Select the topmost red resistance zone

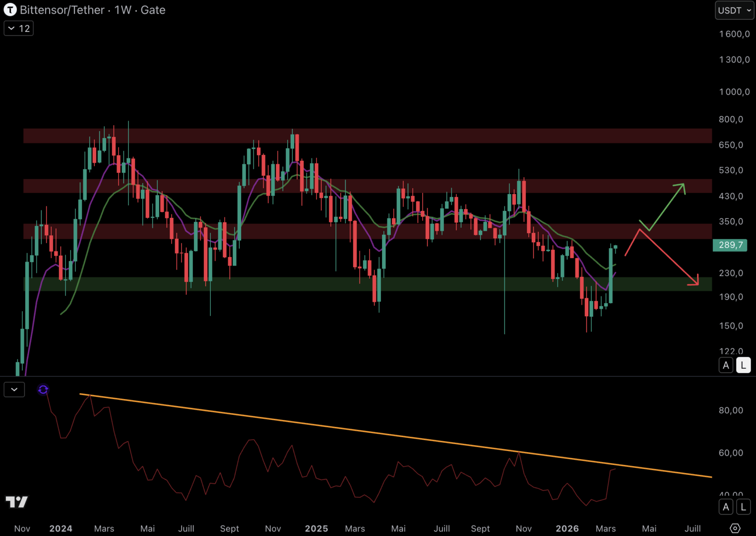tap(397, 136)
